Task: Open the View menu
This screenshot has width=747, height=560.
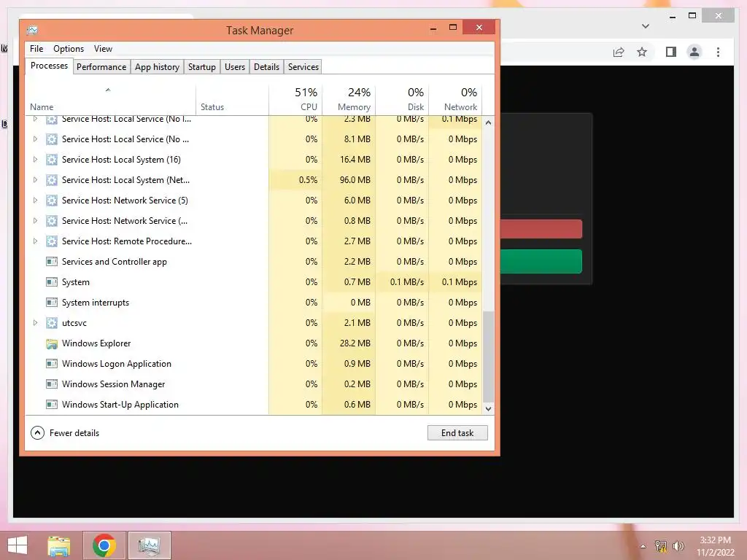Action: point(103,49)
